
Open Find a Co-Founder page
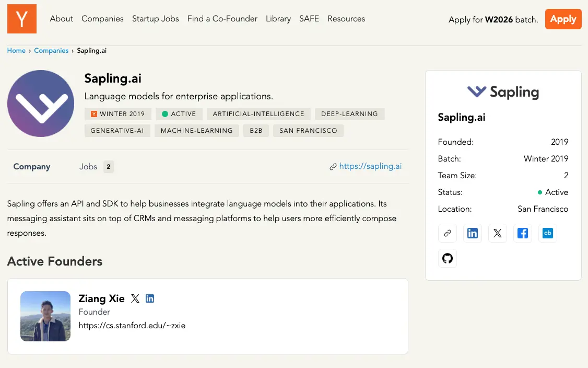tap(222, 19)
